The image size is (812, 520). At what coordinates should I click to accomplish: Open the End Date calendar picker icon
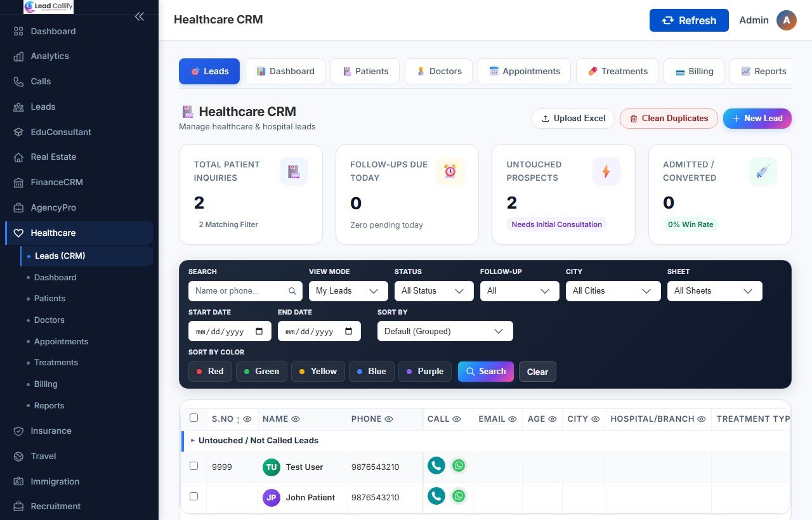[349, 331]
